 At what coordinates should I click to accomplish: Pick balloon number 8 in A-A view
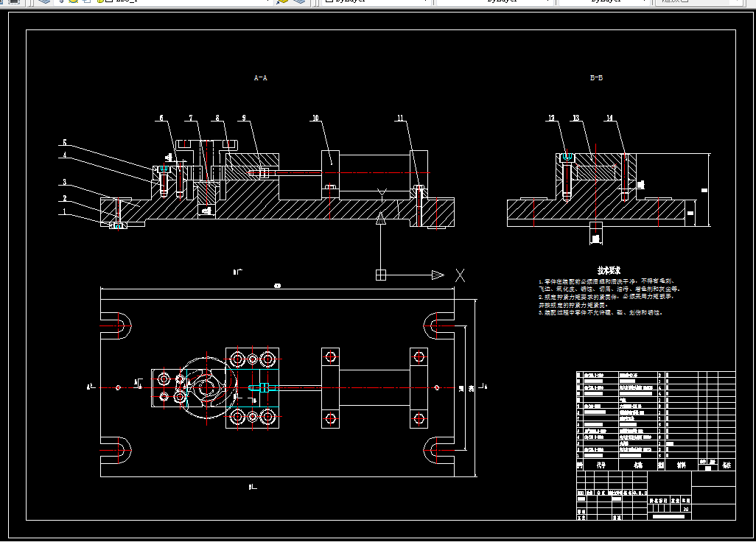click(217, 118)
